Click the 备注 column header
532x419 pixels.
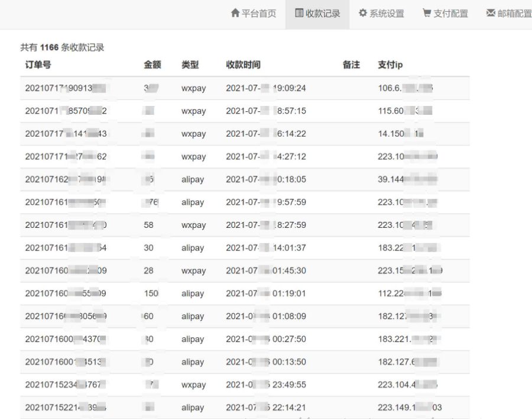(x=351, y=65)
